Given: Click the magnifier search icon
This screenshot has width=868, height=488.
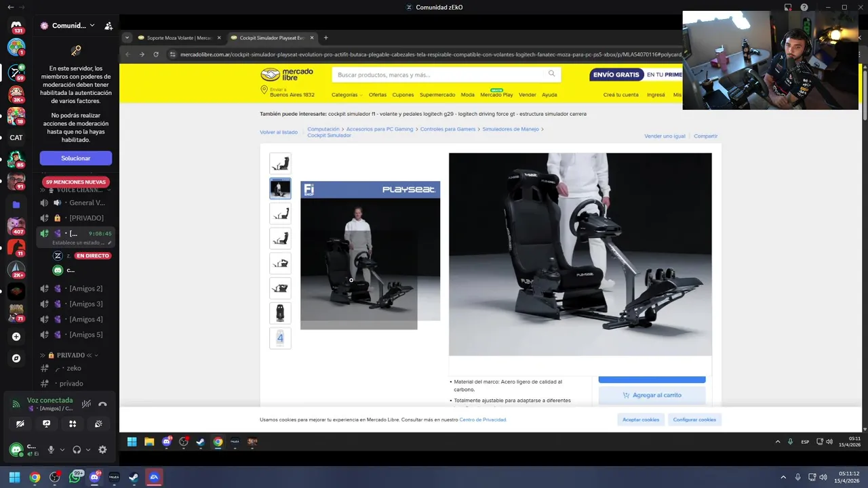Looking at the screenshot, I should pos(552,74).
